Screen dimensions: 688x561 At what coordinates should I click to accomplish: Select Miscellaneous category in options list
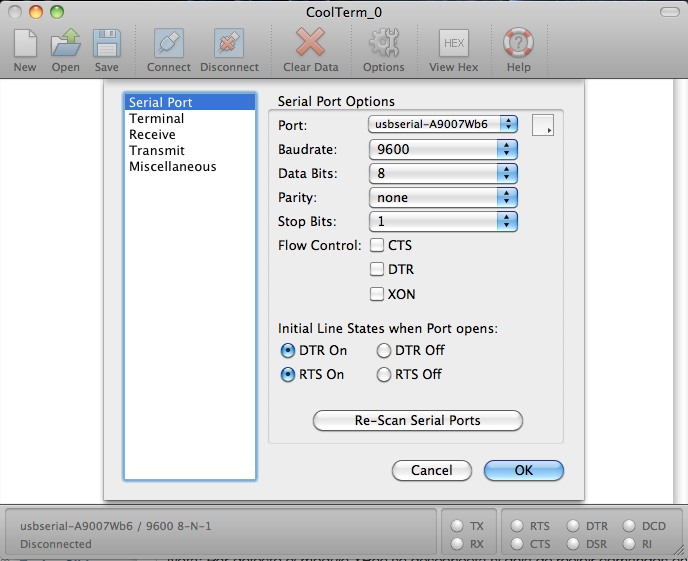point(190,167)
